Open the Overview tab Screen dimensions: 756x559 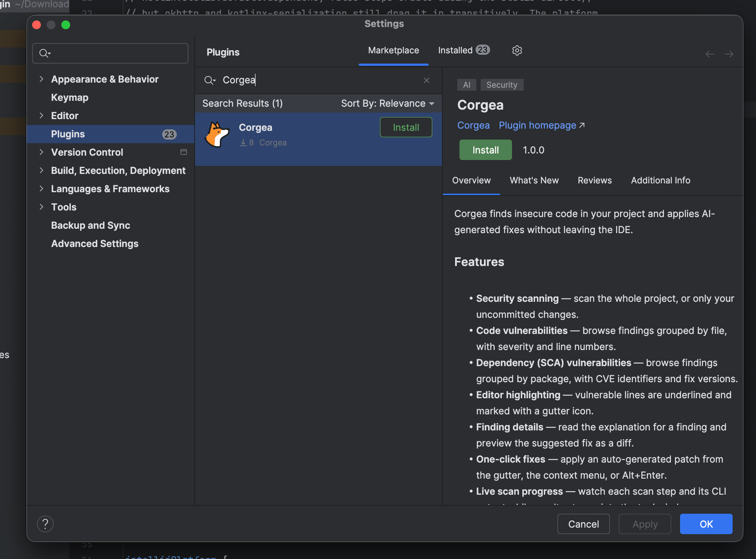pyautogui.click(x=471, y=180)
